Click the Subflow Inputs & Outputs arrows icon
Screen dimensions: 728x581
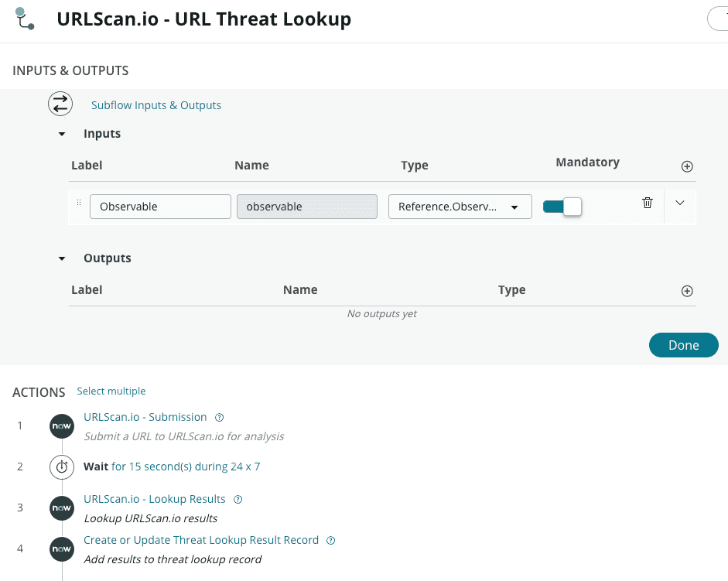tap(60, 104)
